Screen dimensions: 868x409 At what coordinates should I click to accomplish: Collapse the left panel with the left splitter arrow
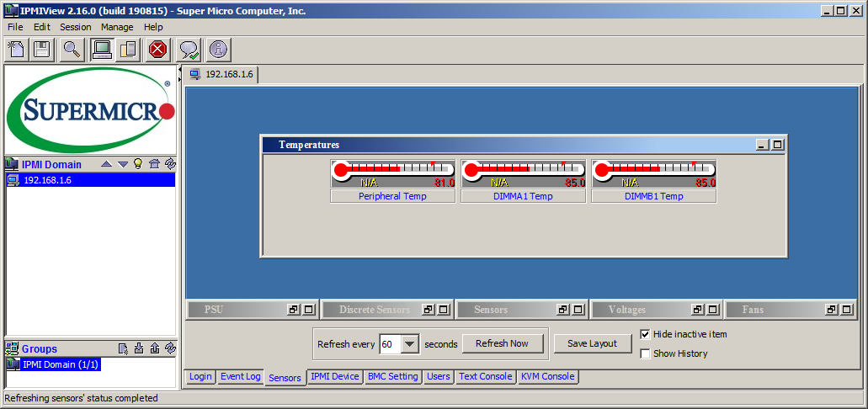point(179,70)
